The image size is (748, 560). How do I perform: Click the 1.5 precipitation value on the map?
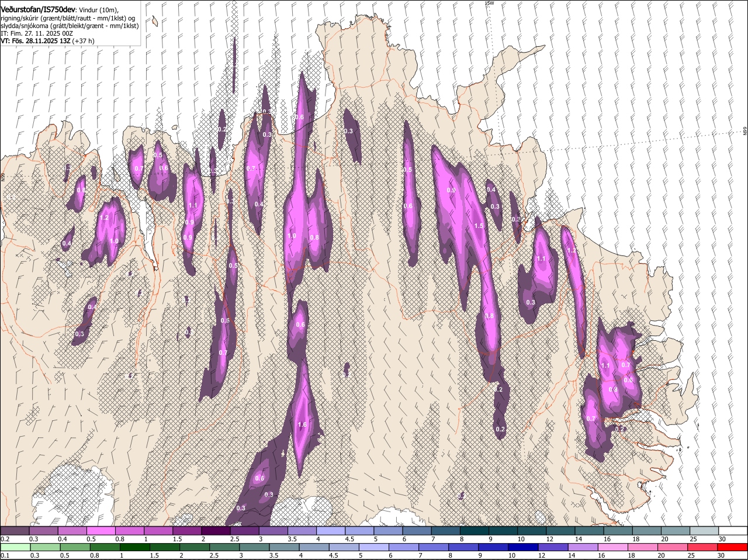coord(479,226)
